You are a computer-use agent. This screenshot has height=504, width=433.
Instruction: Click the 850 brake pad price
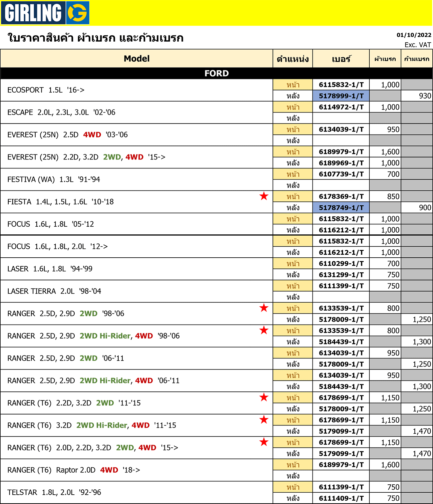click(x=385, y=196)
